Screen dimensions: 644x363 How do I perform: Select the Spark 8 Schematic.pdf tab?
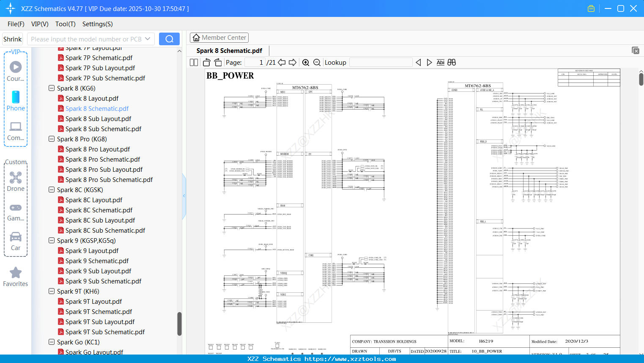point(228,50)
